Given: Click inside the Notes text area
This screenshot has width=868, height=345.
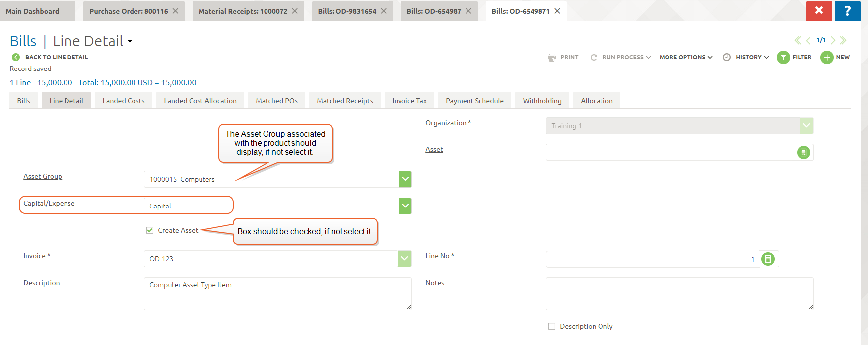Looking at the screenshot, I should 679,294.
